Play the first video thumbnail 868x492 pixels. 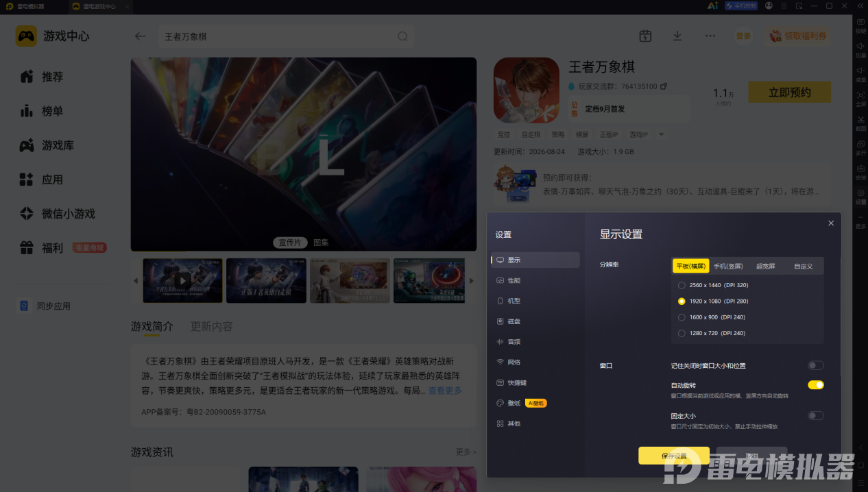click(x=182, y=280)
